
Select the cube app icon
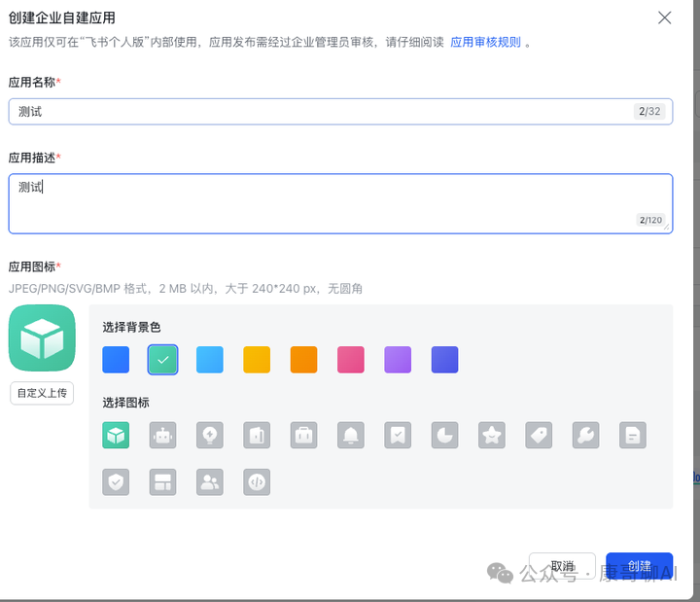click(x=116, y=435)
